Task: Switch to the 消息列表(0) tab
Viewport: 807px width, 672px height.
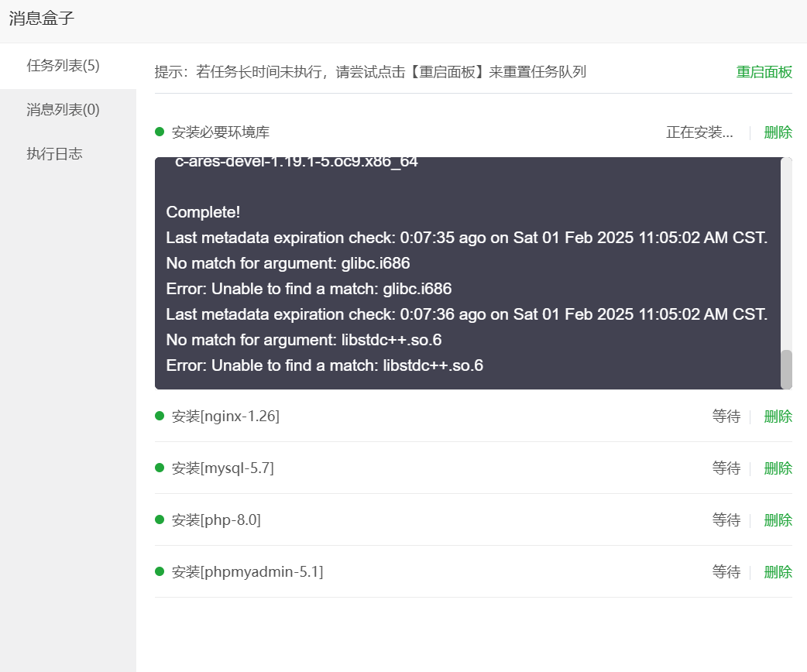Action: (x=68, y=110)
